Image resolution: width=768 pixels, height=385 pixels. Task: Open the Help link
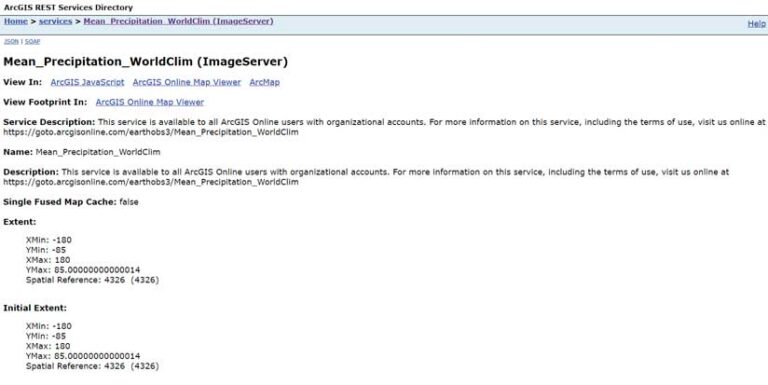[756, 24]
